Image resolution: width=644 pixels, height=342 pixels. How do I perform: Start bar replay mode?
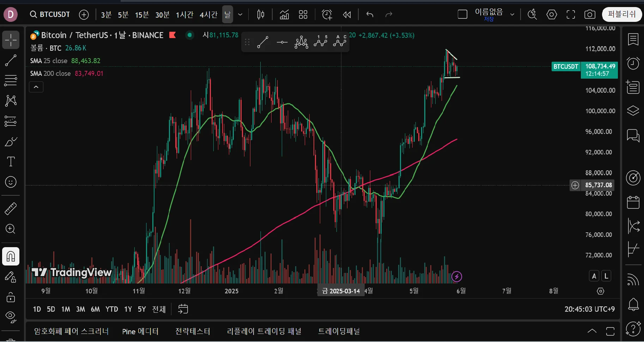click(347, 14)
